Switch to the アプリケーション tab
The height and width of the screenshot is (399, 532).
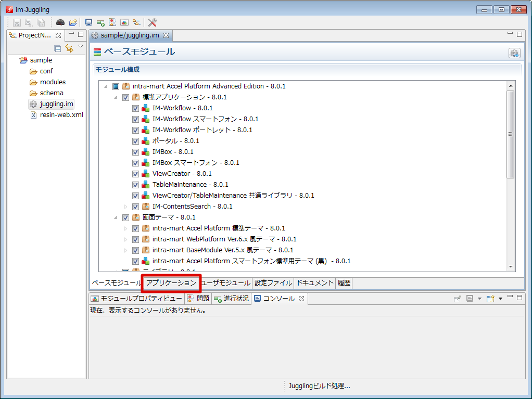(171, 283)
